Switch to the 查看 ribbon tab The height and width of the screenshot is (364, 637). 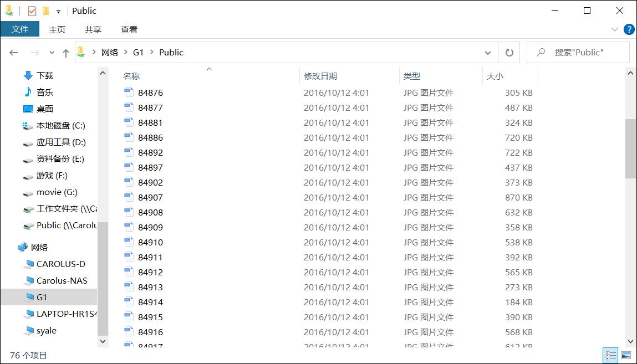coord(129,29)
